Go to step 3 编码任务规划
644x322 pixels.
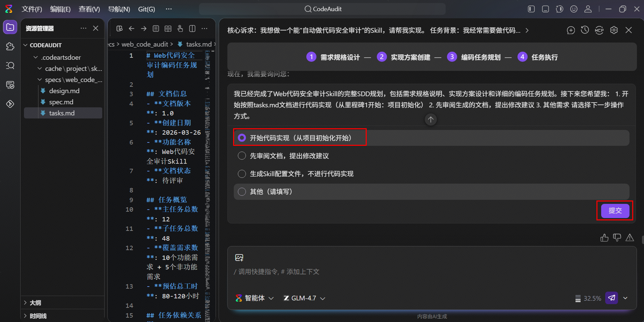(474, 57)
